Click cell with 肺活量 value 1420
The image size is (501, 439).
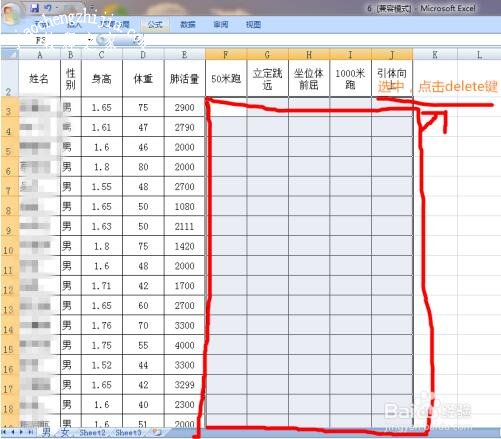coord(184,246)
